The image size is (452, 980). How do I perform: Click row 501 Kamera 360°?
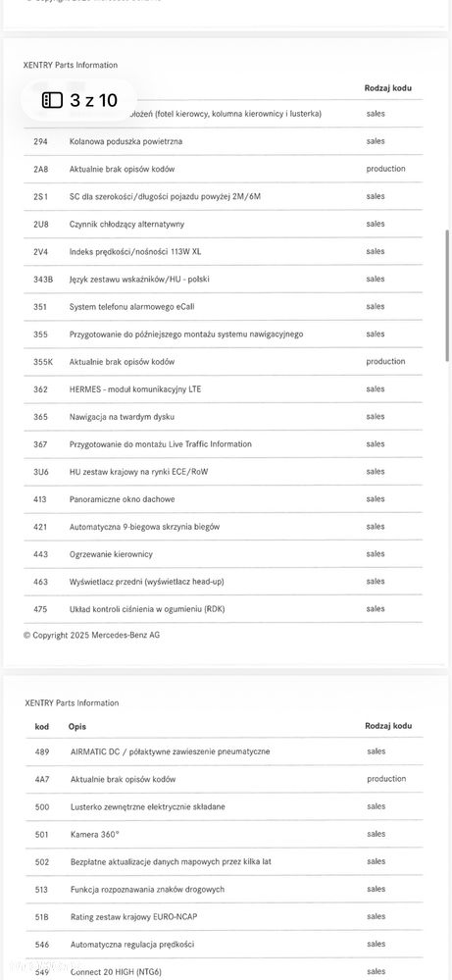pos(225,834)
